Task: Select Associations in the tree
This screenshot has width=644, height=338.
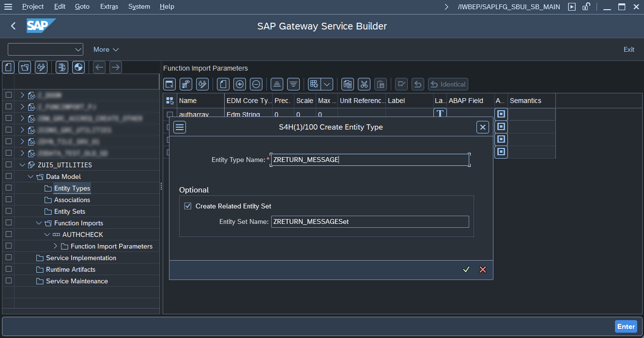Action: click(72, 200)
